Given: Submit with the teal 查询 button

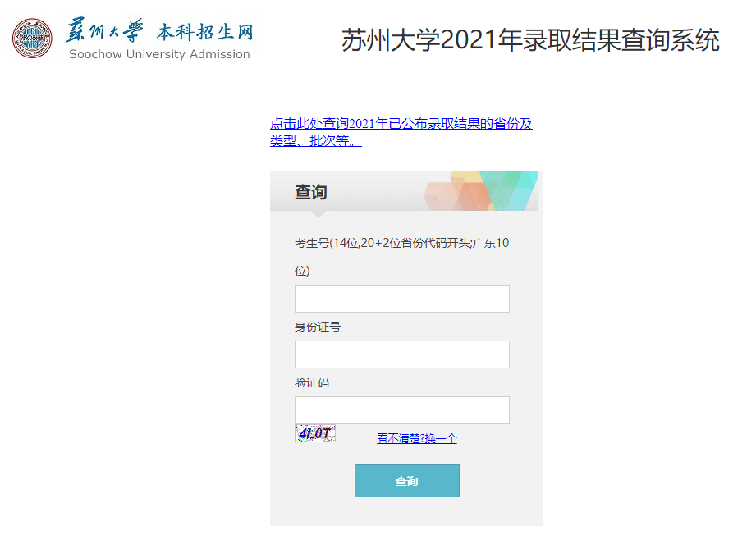Looking at the screenshot, I should click(407, 481).
